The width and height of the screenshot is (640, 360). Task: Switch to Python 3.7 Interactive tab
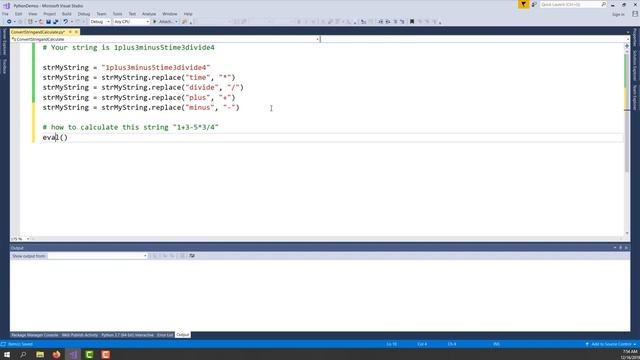[x=127, y=335]
